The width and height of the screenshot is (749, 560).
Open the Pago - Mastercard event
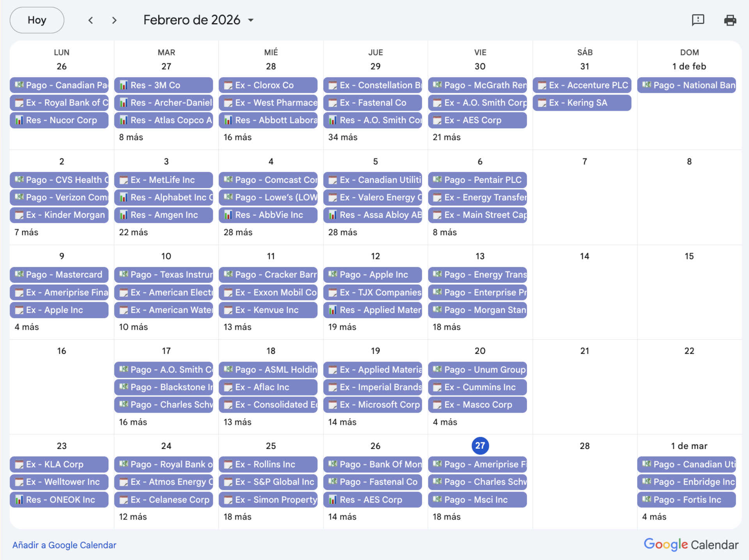[59, 275]
